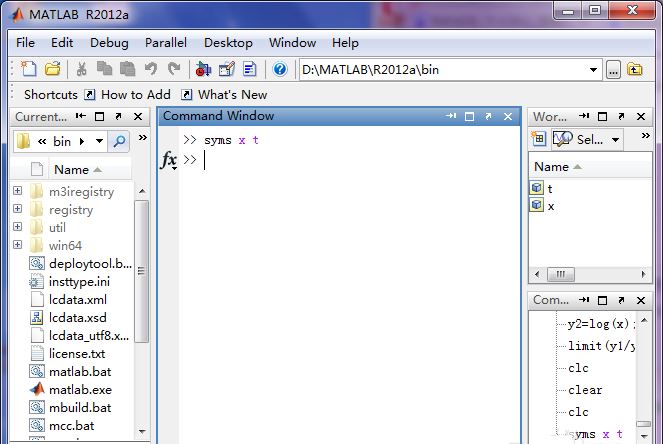Click the Workspace horizontal scrollbar thumb
This screenshot has height=444, width=663.
[561, 274]
